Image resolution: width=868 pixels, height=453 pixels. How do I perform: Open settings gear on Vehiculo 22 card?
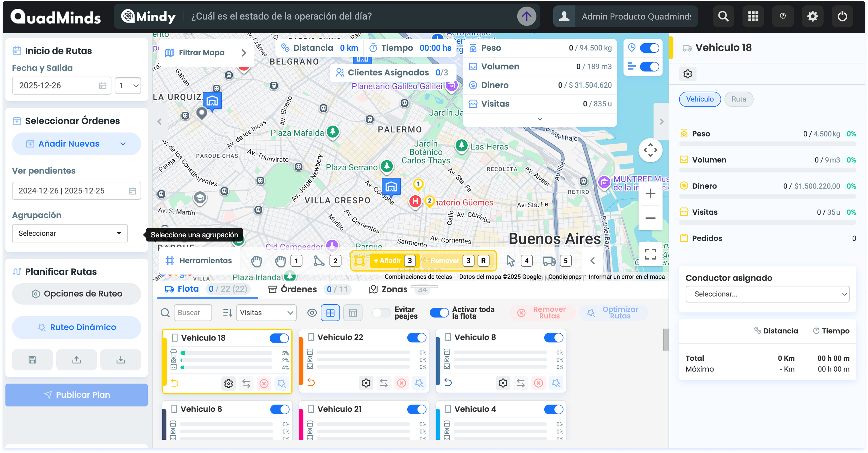point(366,383)
